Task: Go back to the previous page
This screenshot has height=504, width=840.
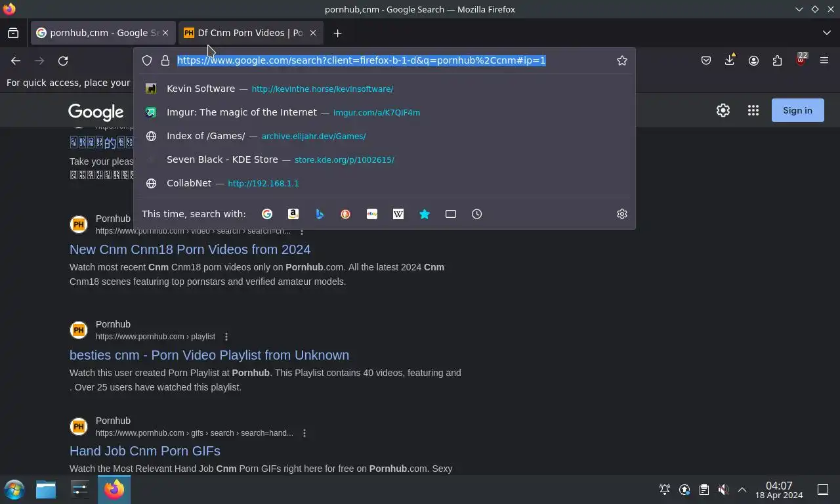Action: 16,60
